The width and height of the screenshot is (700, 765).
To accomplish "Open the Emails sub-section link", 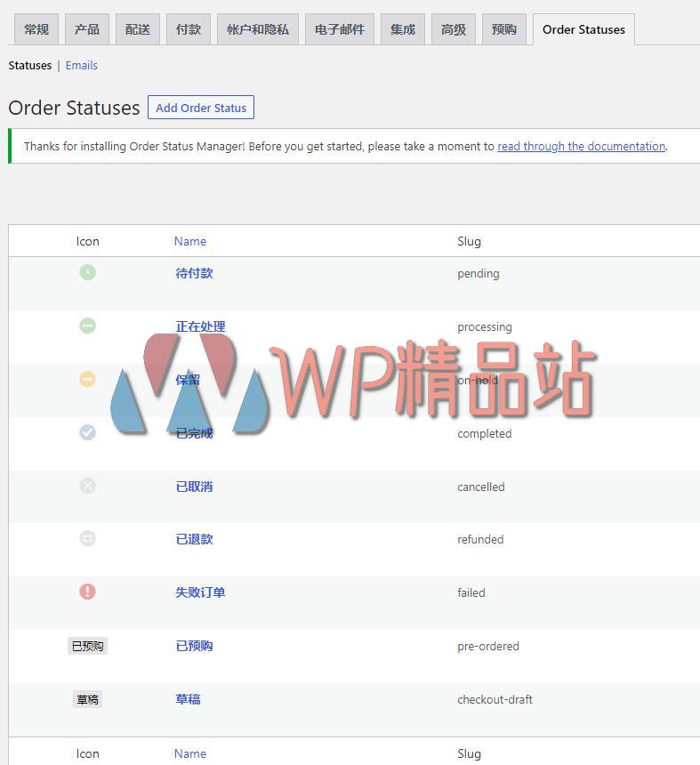I will (82, 65).
